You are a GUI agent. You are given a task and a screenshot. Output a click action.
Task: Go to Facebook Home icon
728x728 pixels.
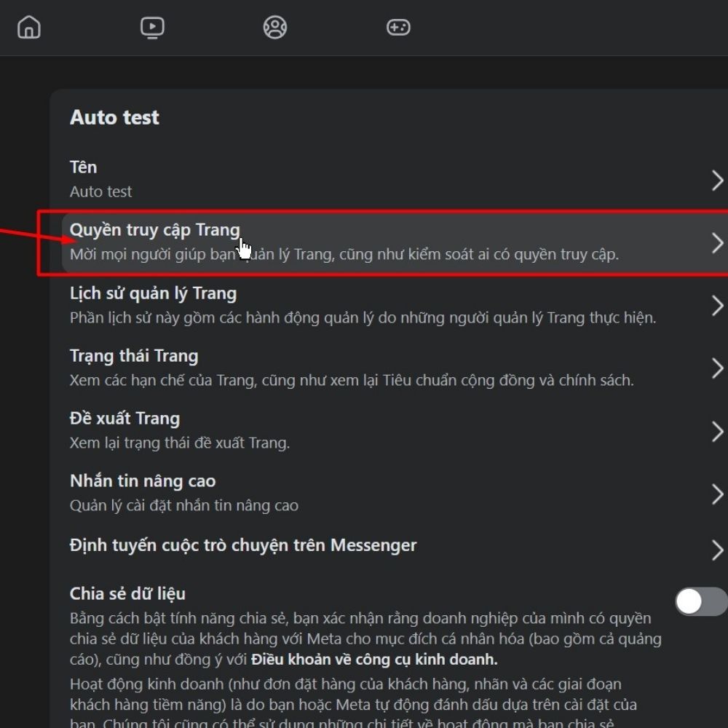tap(29, 28)
